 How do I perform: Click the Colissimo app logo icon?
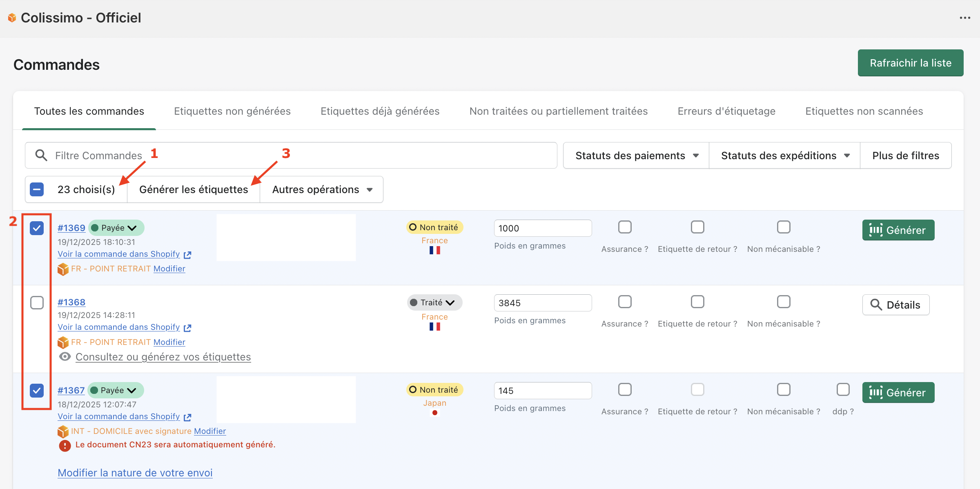(x=12, y=18)
